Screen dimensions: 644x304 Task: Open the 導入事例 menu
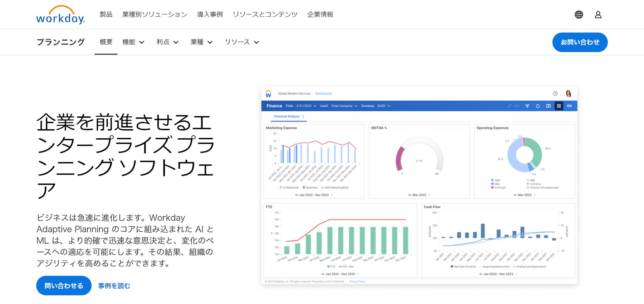210,15
